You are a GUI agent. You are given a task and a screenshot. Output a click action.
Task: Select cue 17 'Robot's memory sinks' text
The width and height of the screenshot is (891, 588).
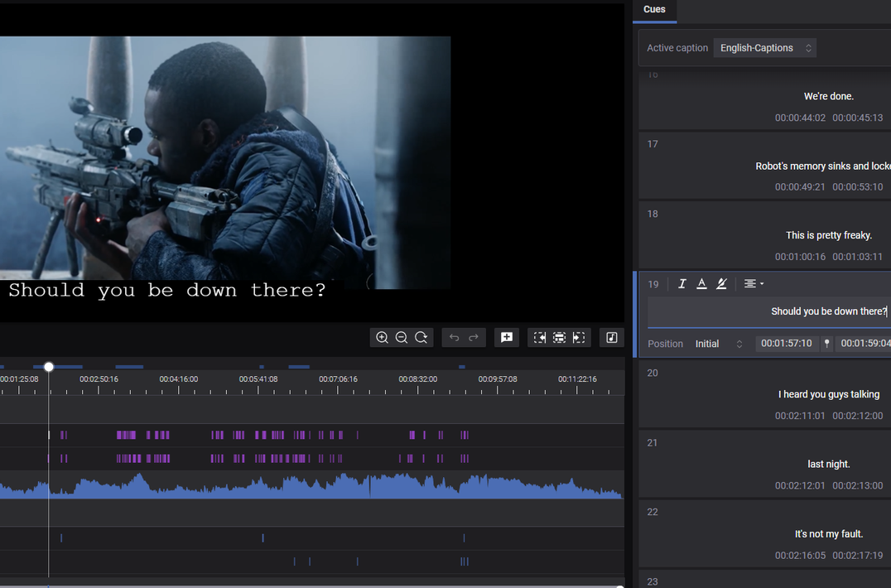click(x=823, y=166)
